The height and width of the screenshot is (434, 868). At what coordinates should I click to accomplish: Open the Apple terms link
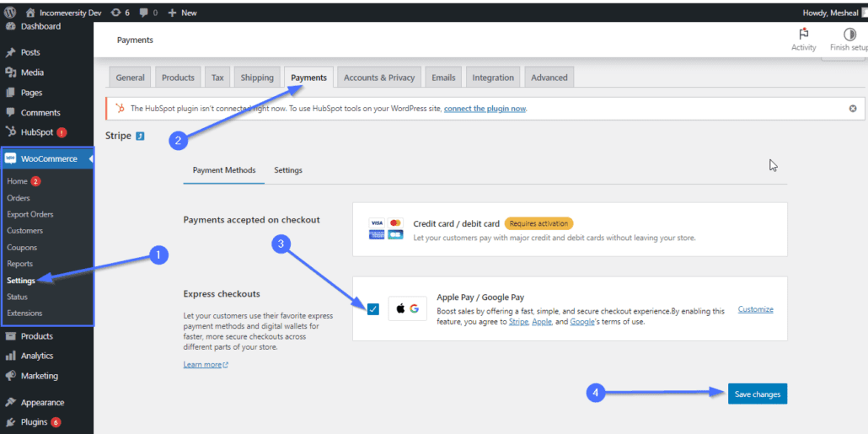coord(541,322)
